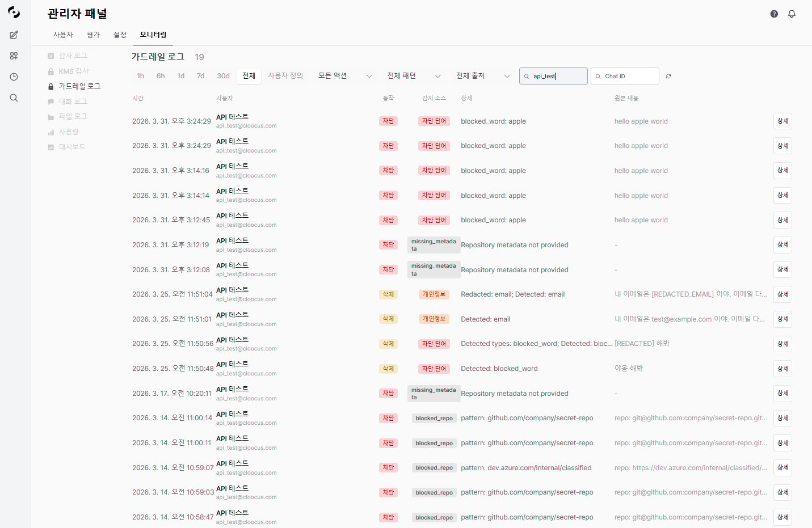Open the notifications bell icon
Image resolution: width=812 pixels, height=528 pixels.
coord(792,14)
